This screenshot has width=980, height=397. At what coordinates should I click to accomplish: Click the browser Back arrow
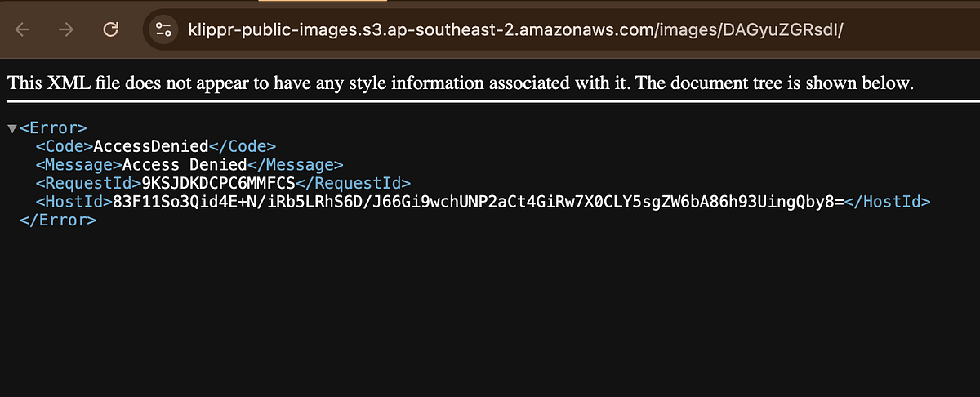coord(23,29)
